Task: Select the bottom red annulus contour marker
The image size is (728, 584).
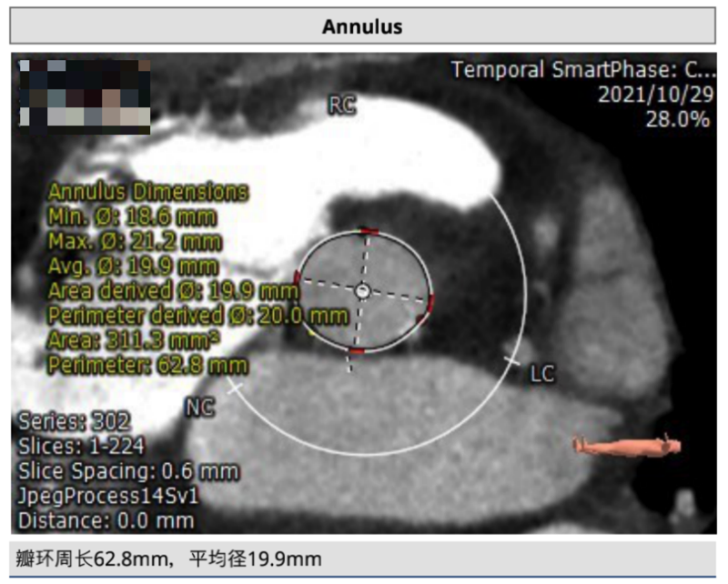Action: click(x=355, y=350)
